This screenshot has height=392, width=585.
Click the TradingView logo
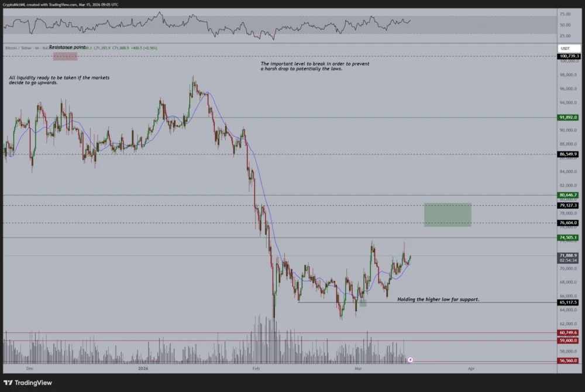pyautogui.click(x=27, y=383)
